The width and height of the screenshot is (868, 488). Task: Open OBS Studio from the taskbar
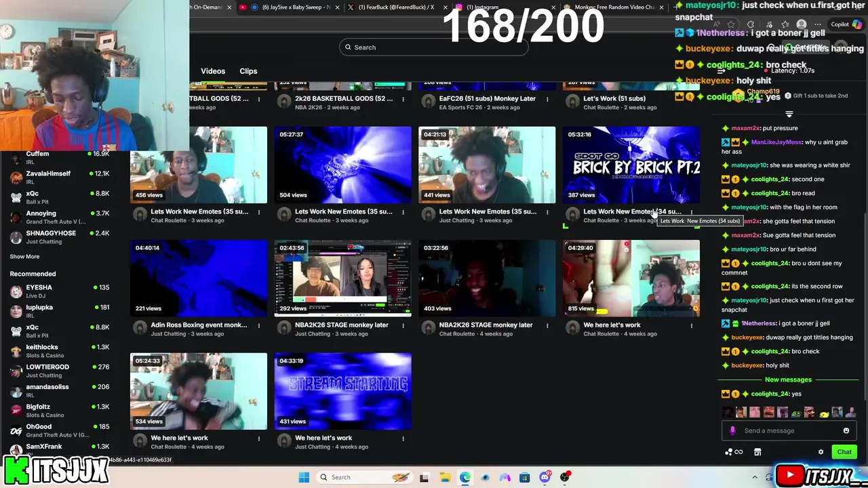pos(565,477)
